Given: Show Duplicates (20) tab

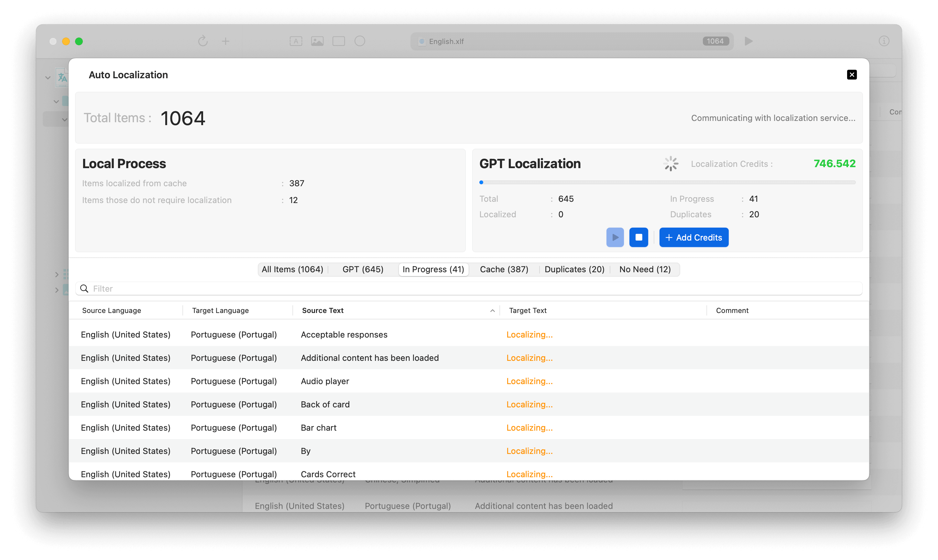Looking at the screenshot, I should (574, 269).
